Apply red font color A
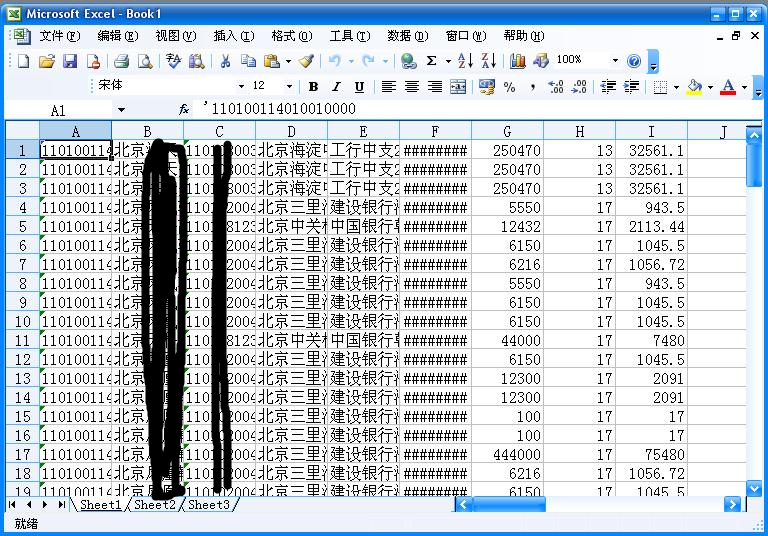 point(728,87)
